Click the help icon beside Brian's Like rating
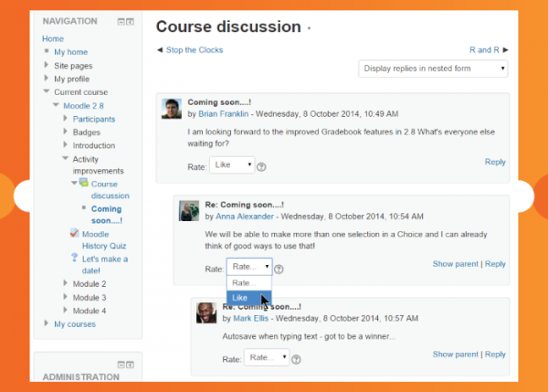This screenshot has width=548, height=392. 261,166
